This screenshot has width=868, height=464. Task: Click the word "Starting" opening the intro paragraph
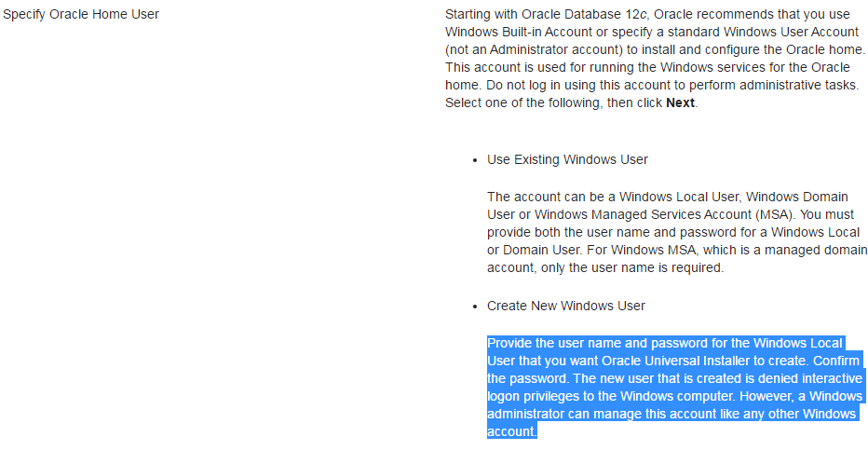tap(470, 14)
